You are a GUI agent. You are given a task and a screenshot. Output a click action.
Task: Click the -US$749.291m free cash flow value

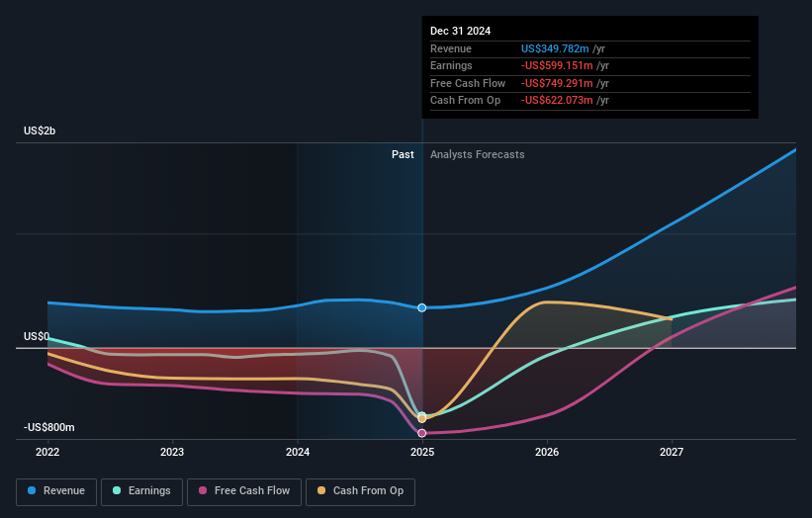(x=557, y=83)
